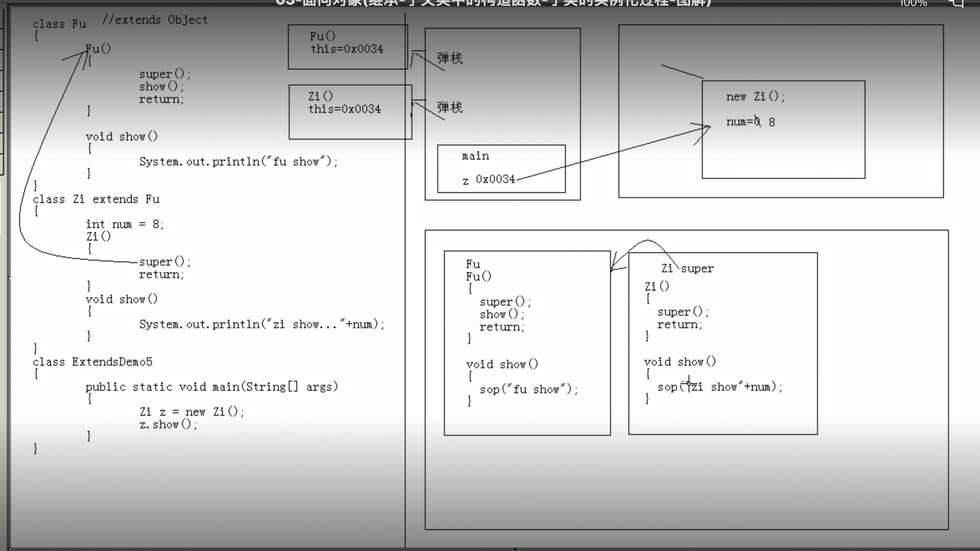The image size is (980, 551).
Task: Select the "Zi z = new Zi();" statement
Action: pos(192,412)
